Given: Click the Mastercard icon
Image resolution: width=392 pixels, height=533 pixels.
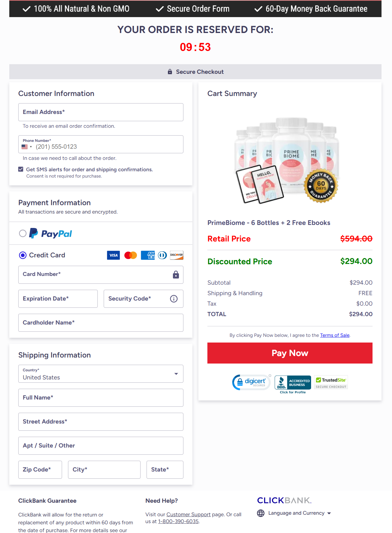Looking at the screenshot, I should (x=130, y=255).
